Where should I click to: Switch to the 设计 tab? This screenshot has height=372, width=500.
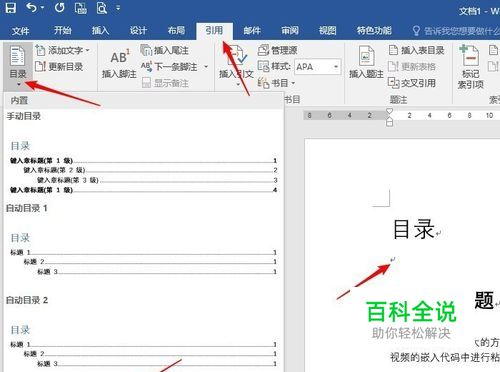click(x=138, y=31)
